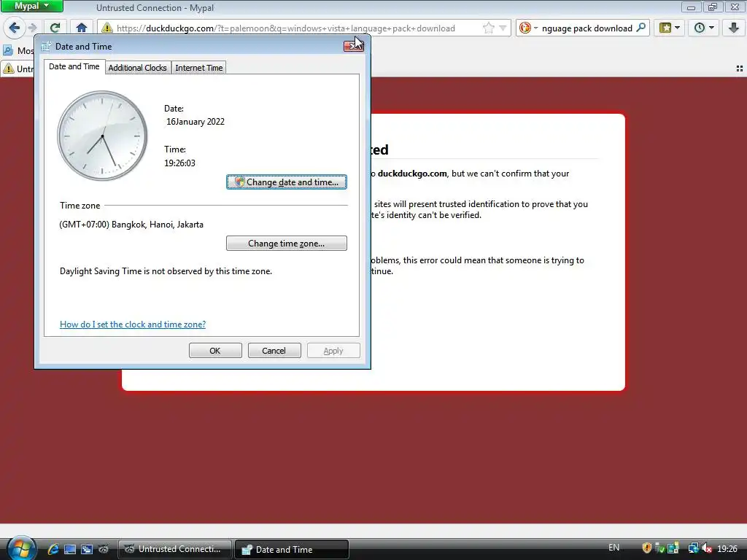This screenshot has height=560, width=747.
Task: Restore down the Mypal browser window
Action: pyautogui.click(x=713, y=7)
